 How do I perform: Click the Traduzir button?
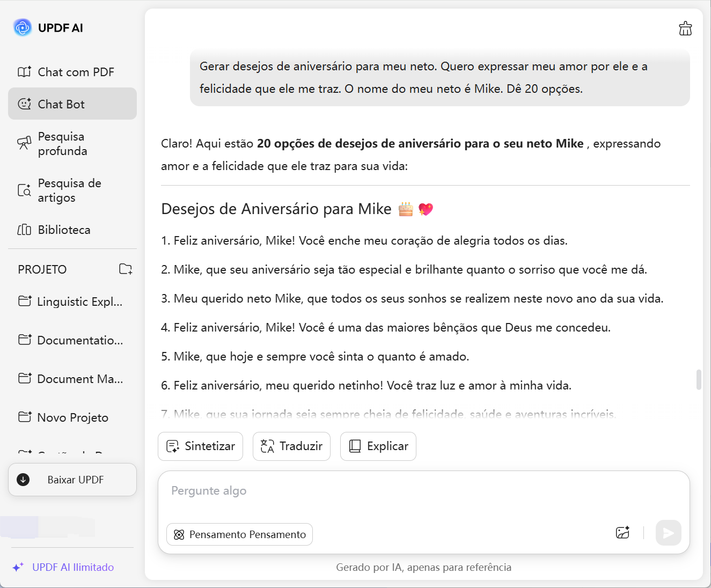(x=291, y=446)
